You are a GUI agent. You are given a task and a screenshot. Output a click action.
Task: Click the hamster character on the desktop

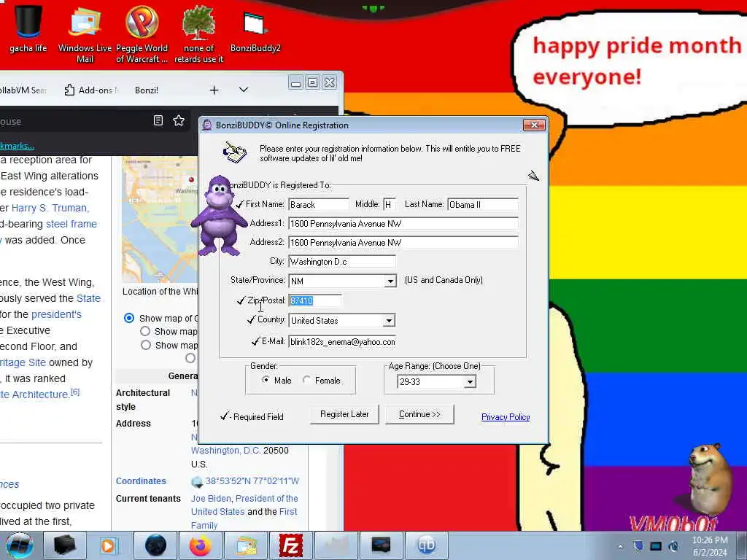709,478
